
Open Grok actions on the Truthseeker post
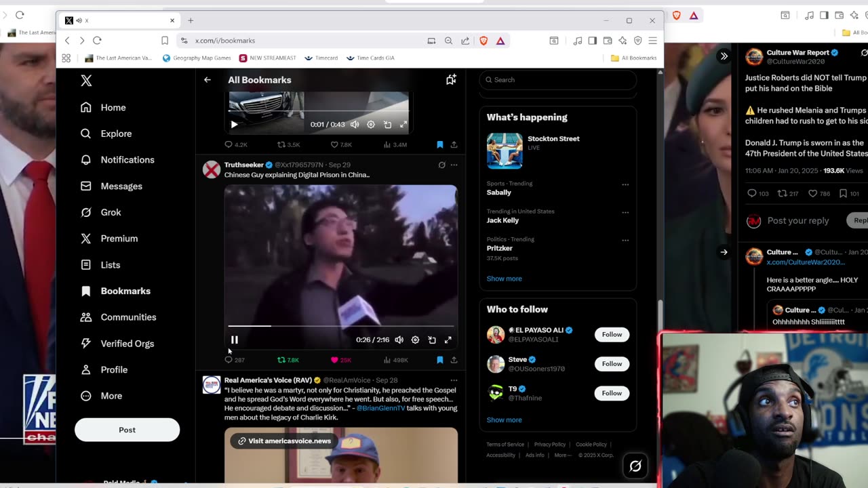point(441,165)
